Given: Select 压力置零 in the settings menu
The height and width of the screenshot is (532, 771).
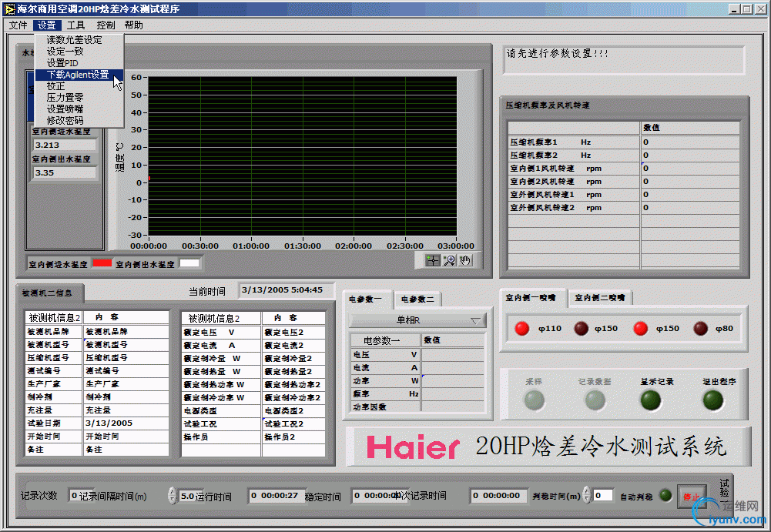Looking at the screenshot, I should 65,98.
